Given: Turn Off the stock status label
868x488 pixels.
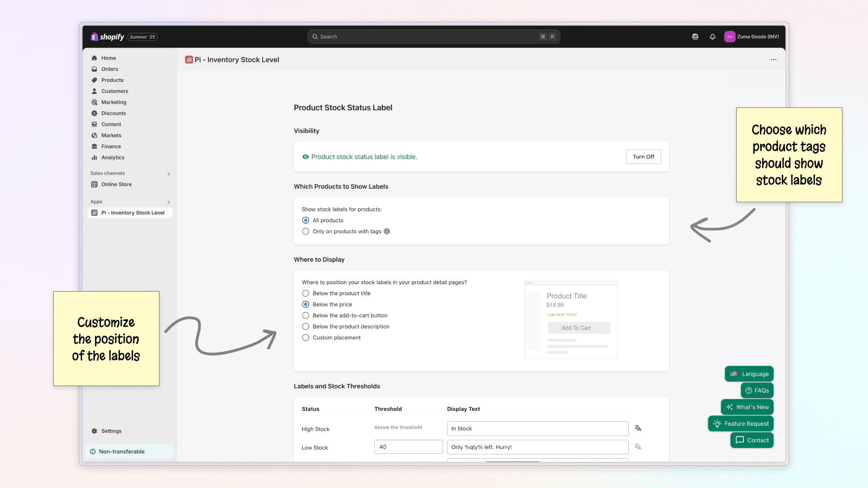Looking at the screenshot, I should [643, 157].
